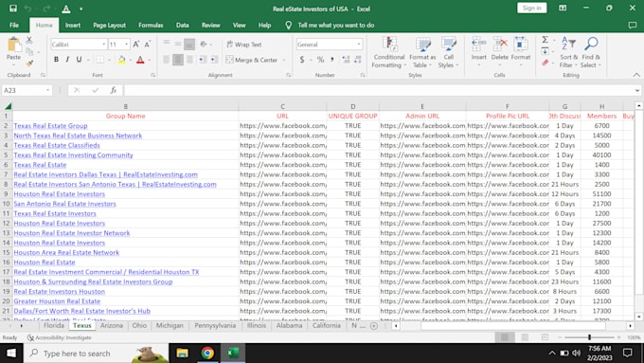This screenshot has width=644, height=363.
Task: Switch to the Page Layout tab
Action: point(109,25)
